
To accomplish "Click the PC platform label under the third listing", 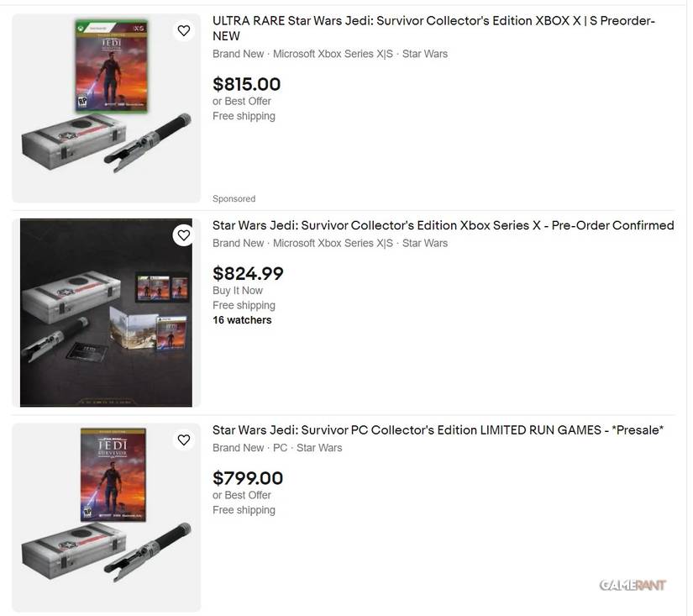I will pos(279,447).
